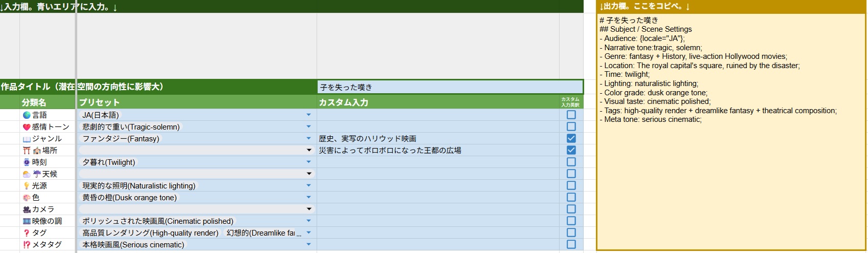Click the title field containing 子を失った嘆き
Viewport: 868px width, 253px height.
(450, 87)
